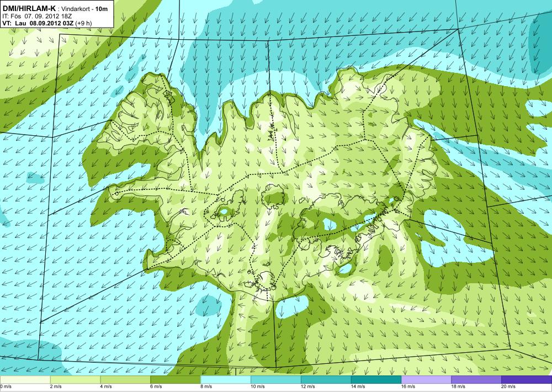Click the '10 m/s' legend label
The image size is (552, 392).
(x=258, y=386)
